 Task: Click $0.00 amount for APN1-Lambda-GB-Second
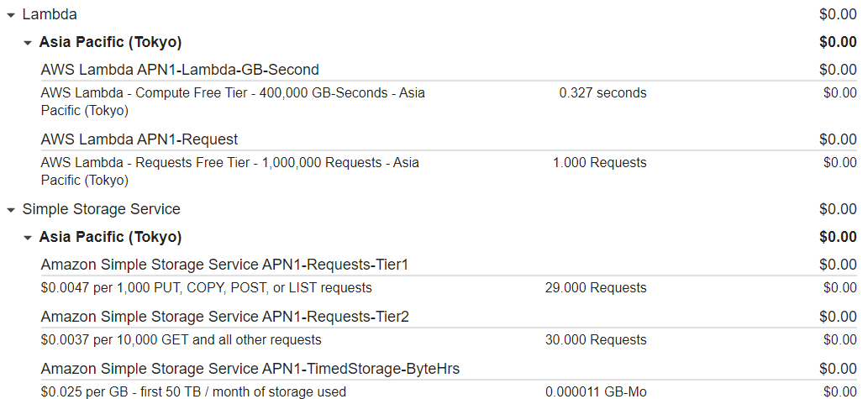(x=838, y=70)
